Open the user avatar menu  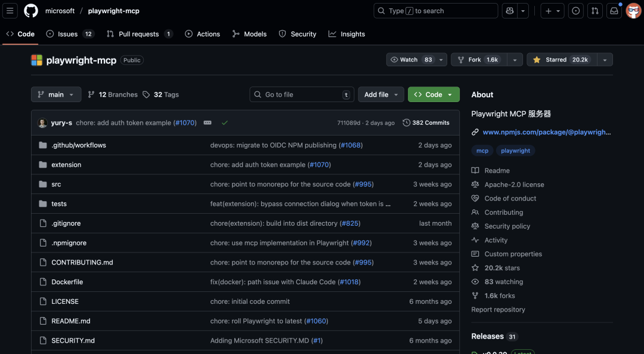634,11
